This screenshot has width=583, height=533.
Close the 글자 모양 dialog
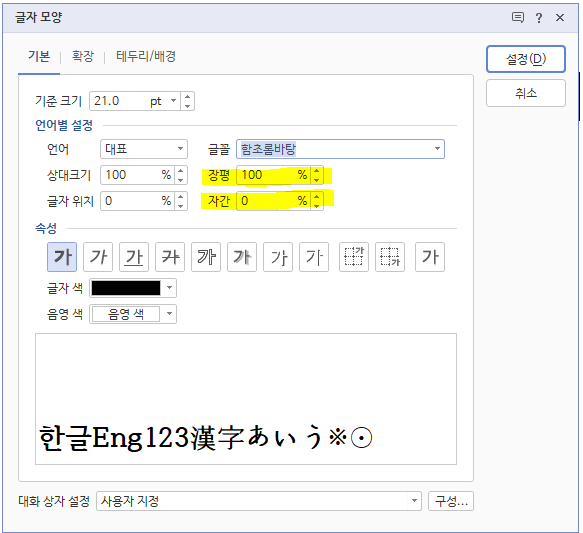pos(560,17)
